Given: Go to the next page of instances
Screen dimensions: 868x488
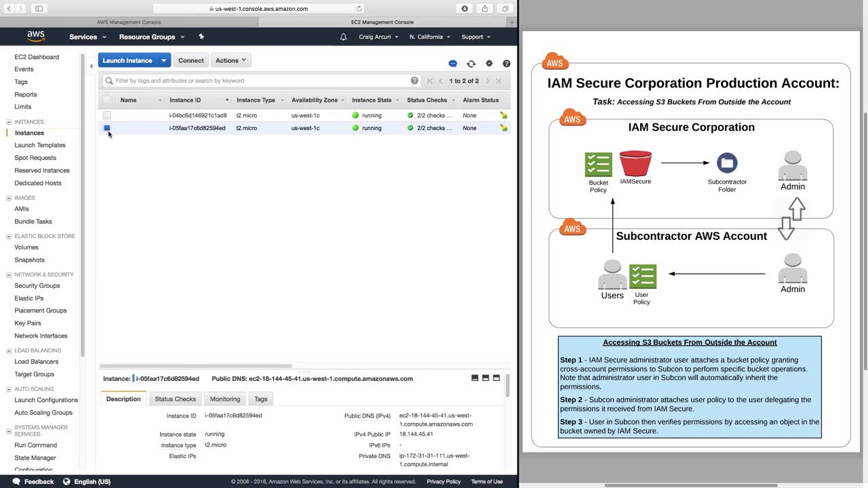Looking at the screenshot, I should (487, 81).
